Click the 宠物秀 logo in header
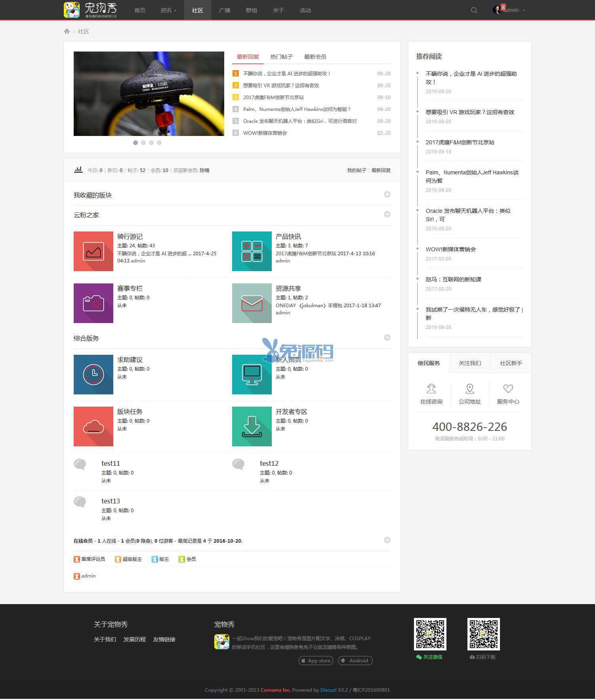 tap(90, 10)
